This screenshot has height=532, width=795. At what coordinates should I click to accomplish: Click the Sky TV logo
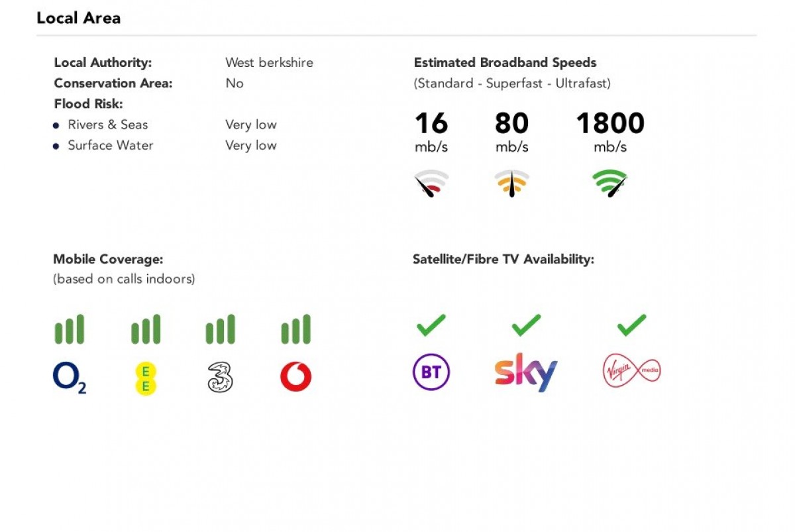pyautogui.click(x=526, y=372)
